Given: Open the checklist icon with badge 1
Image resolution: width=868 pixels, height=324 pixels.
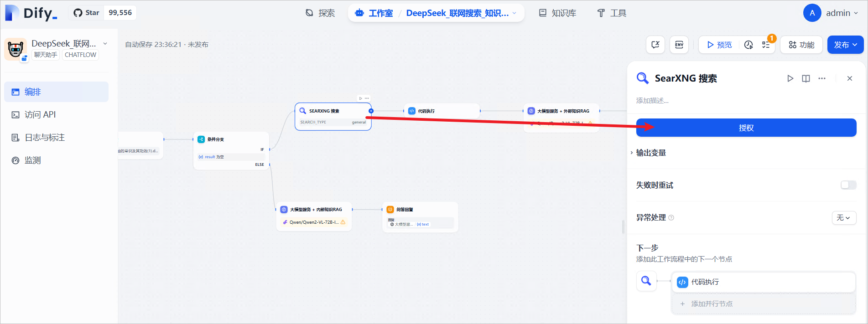Looking at the screenshot, I should pos(766,45).
